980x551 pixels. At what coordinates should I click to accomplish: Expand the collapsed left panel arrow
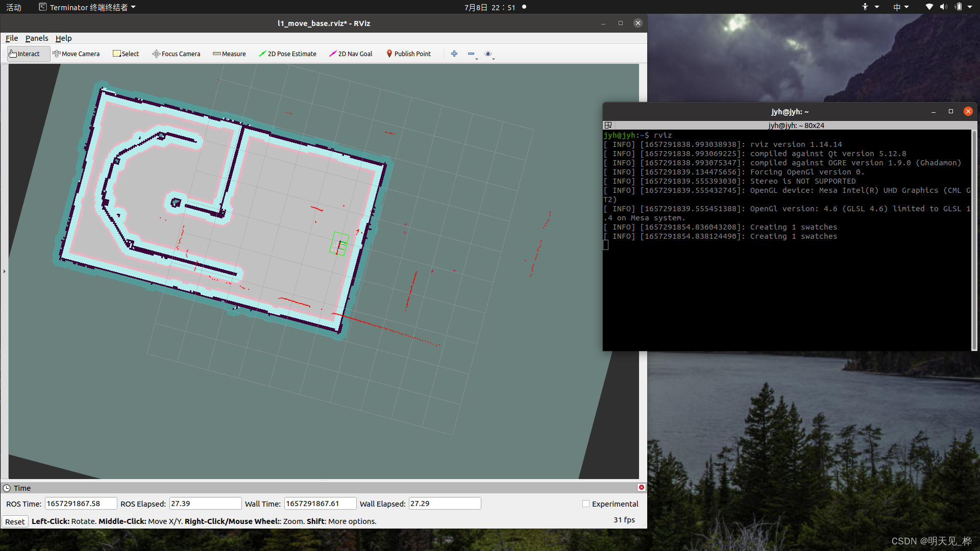click(x=4, y=271)
